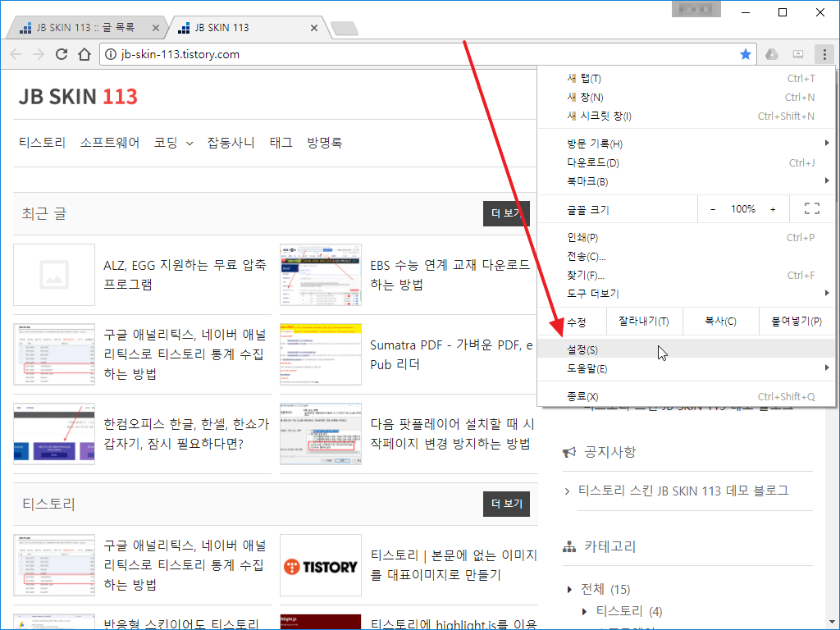This screenshot has height=630, width=840.
Task: Switch to the 'JB SKIN 113 :: 글 목록' tab
Action: point(85,28)
